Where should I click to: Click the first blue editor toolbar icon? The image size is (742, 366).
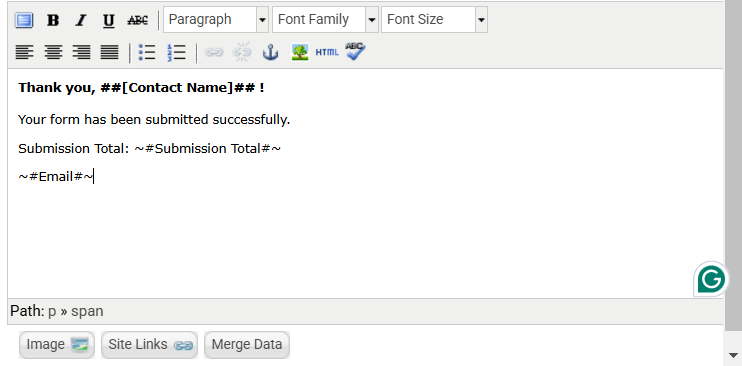pos(24,20)
